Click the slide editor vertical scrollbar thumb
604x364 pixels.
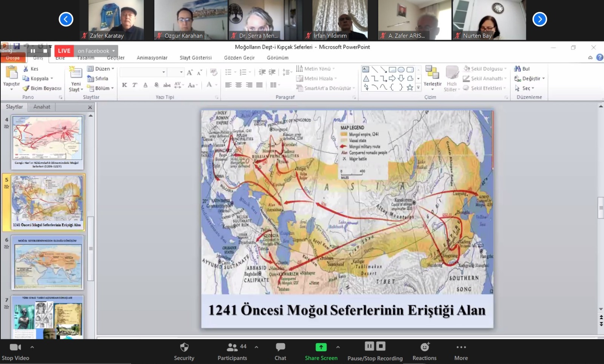(601, 207)
